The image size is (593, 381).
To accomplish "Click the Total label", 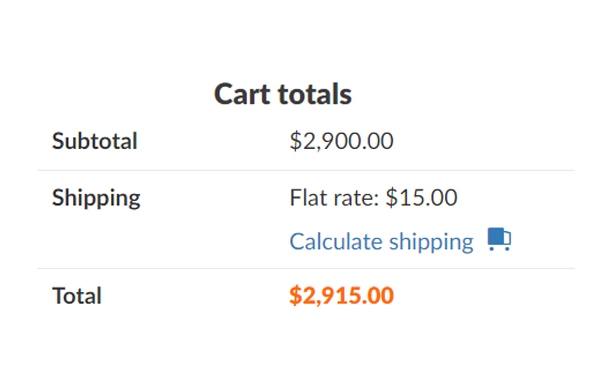I will (77, 295).
